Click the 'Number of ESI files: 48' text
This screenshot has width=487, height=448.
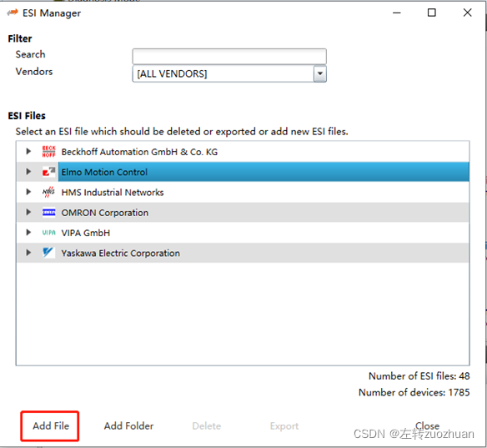419,376
